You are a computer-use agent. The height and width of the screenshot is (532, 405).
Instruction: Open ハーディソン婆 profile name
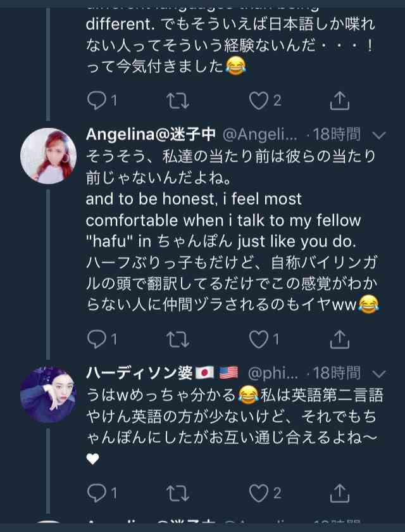coord(139,373)
